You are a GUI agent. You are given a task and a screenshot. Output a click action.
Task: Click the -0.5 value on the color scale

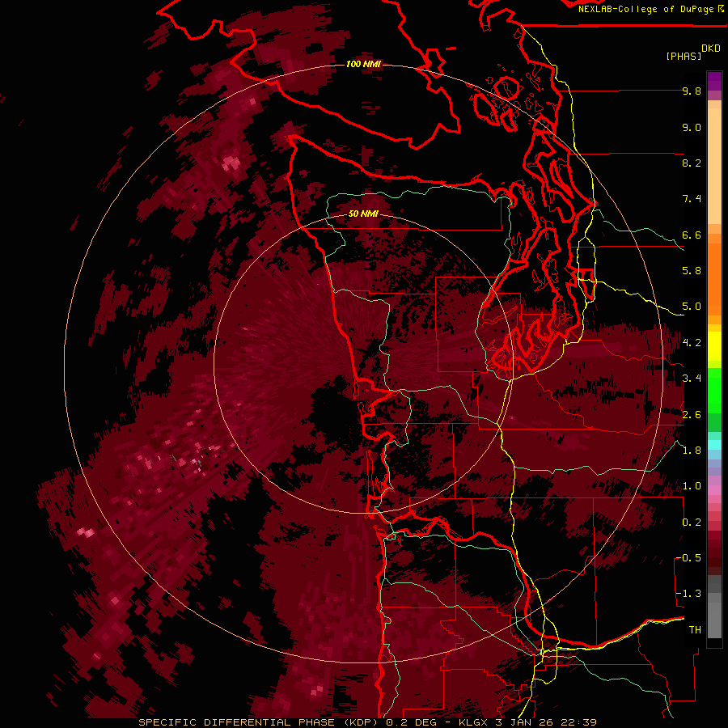(688, 558)
